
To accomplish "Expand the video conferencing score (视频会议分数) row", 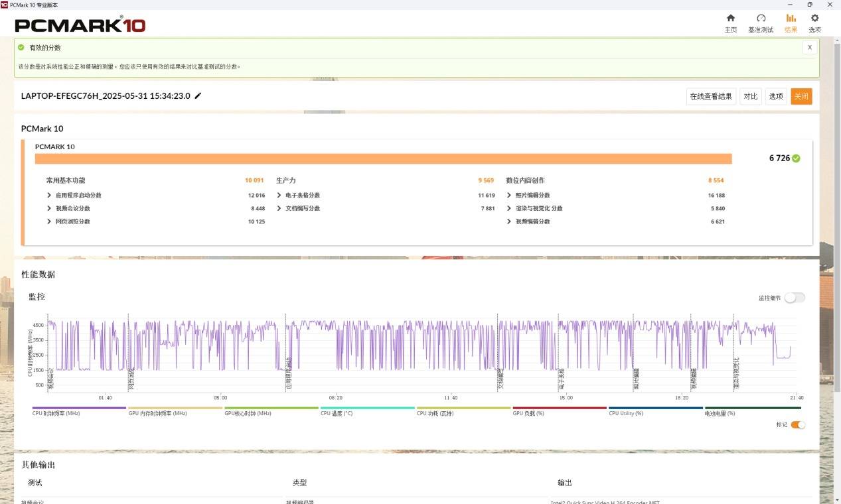I will point(50,208).
